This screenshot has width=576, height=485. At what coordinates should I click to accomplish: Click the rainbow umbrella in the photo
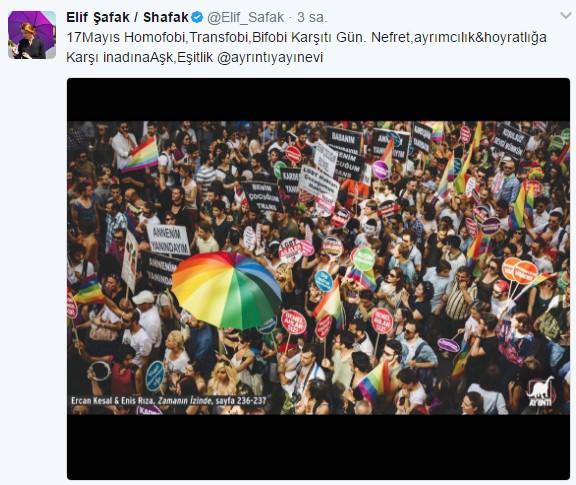227,289
